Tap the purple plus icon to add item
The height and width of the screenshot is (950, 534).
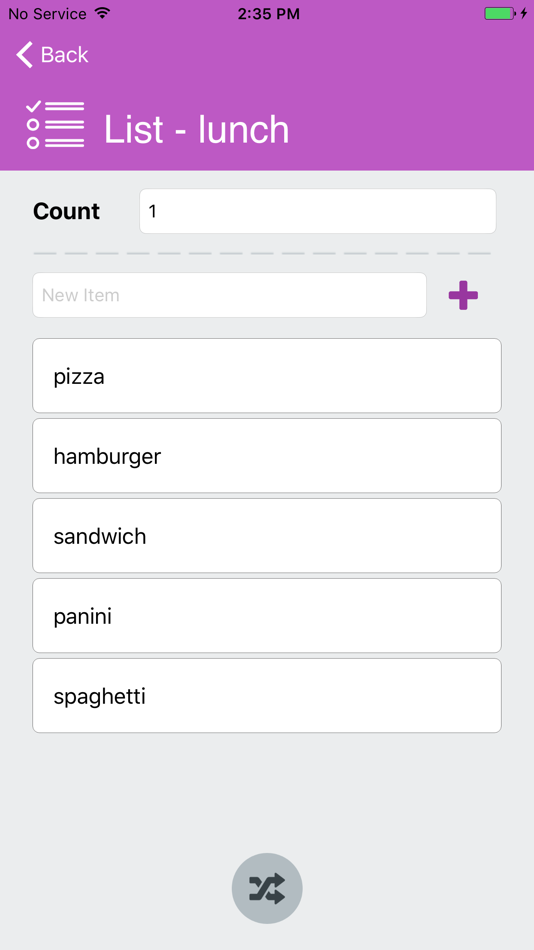[x=463, y=295]
